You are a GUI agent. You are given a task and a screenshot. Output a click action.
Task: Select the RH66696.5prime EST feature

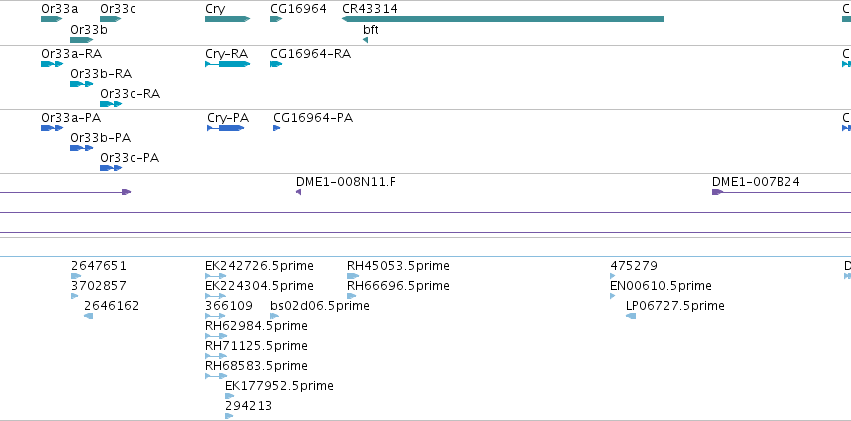(x=352, y=296)
